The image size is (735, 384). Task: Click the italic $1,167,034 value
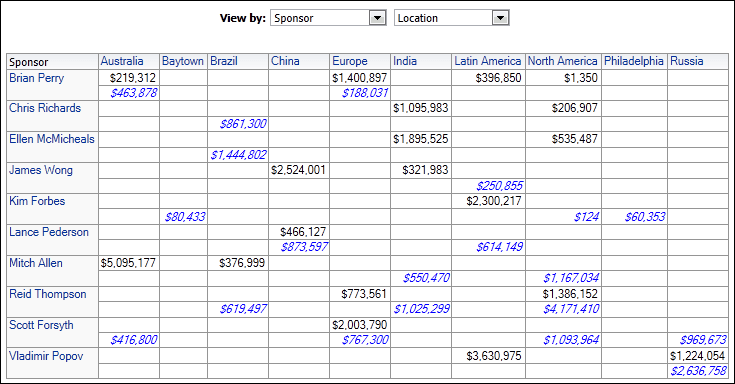(571, 278)
